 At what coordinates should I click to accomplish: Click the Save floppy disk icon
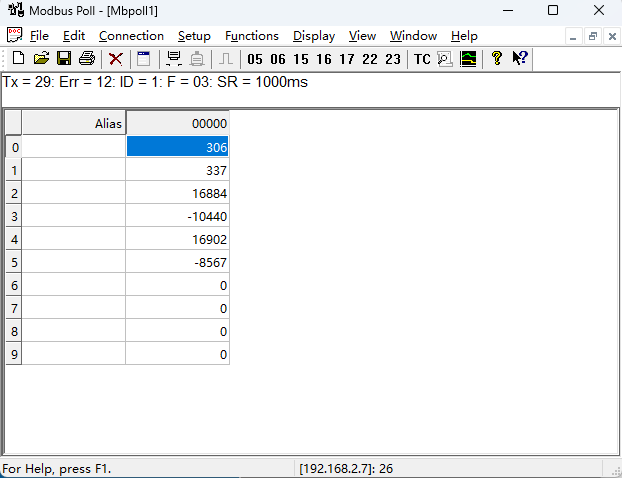pyautogui.click(x=64, y=59)
